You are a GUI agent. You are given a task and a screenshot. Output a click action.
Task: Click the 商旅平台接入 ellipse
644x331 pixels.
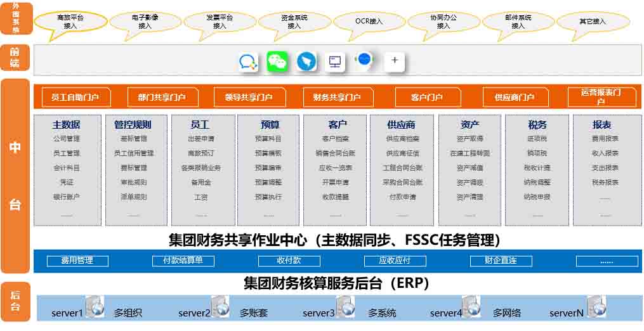70,22
